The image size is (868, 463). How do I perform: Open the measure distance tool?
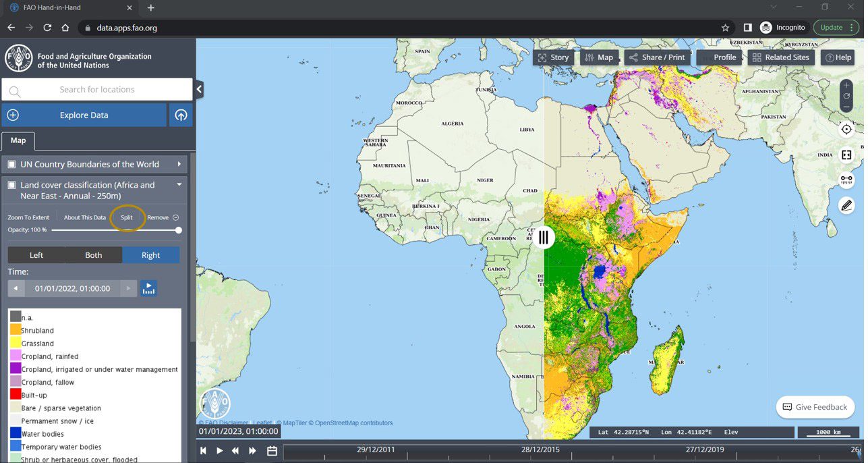tap(846, 180)
